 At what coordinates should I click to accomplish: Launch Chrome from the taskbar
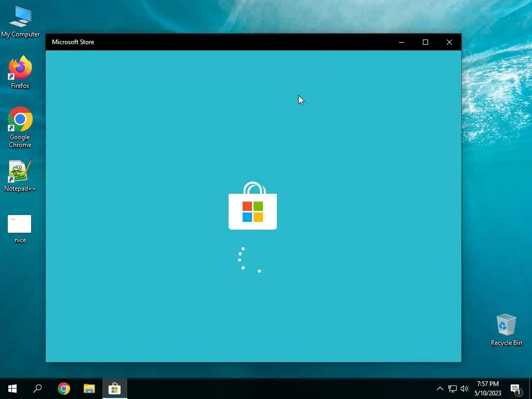[64, 389]
